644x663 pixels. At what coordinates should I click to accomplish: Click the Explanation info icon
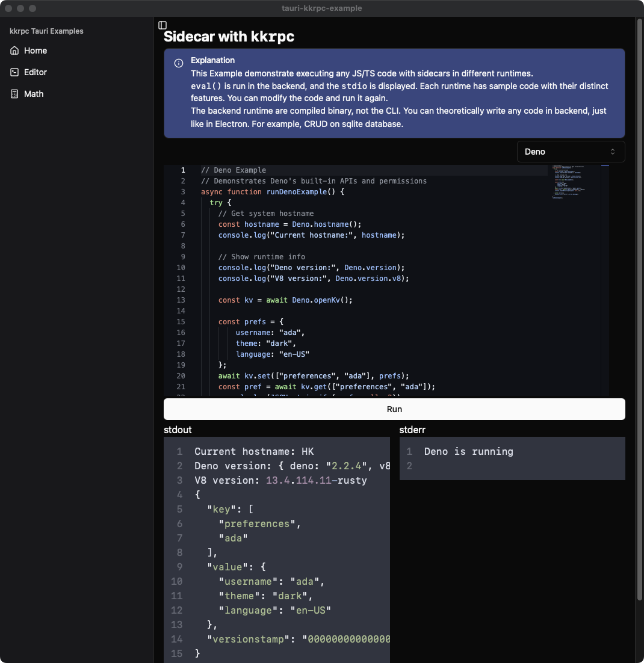pos(179,63)
